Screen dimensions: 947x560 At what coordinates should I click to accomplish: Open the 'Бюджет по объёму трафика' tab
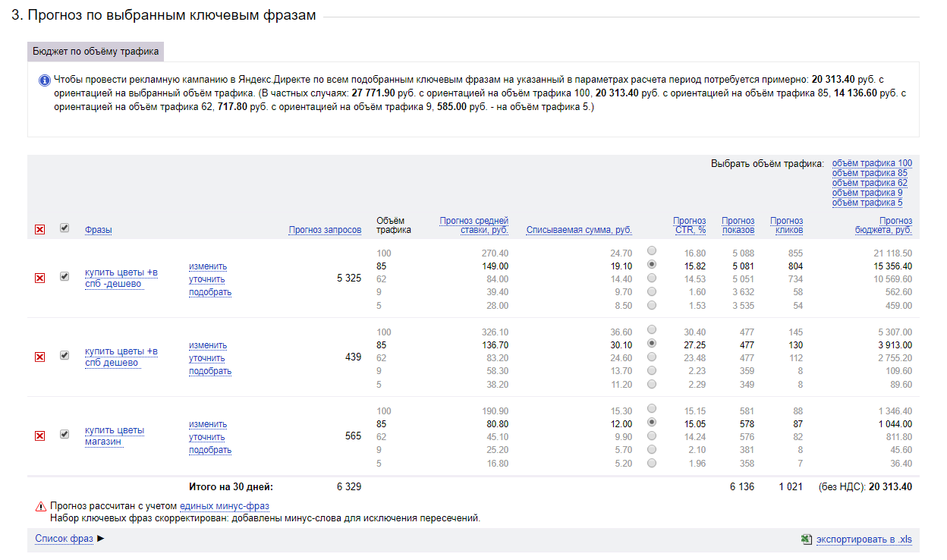coord(96,52)
